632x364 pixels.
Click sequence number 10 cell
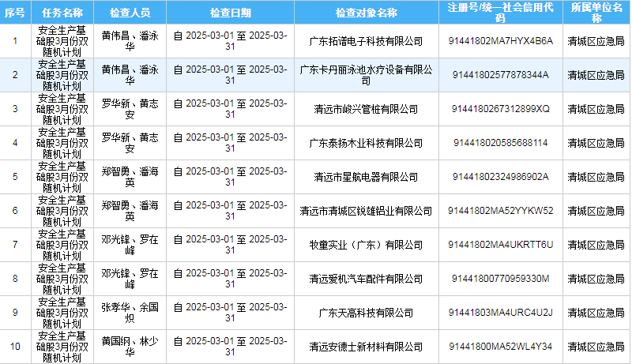(x=15, y=347)
